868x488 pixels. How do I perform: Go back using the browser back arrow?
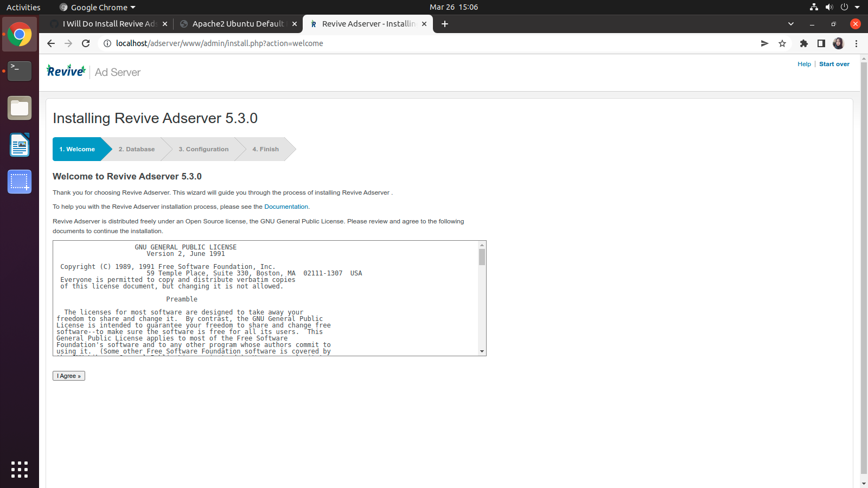coord(51,43)
